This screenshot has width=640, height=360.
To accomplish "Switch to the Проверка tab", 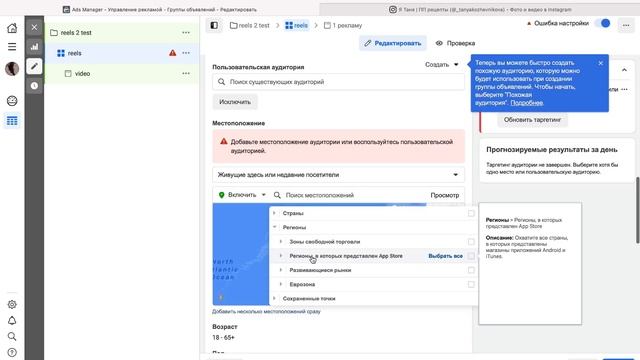I will 455,43.
